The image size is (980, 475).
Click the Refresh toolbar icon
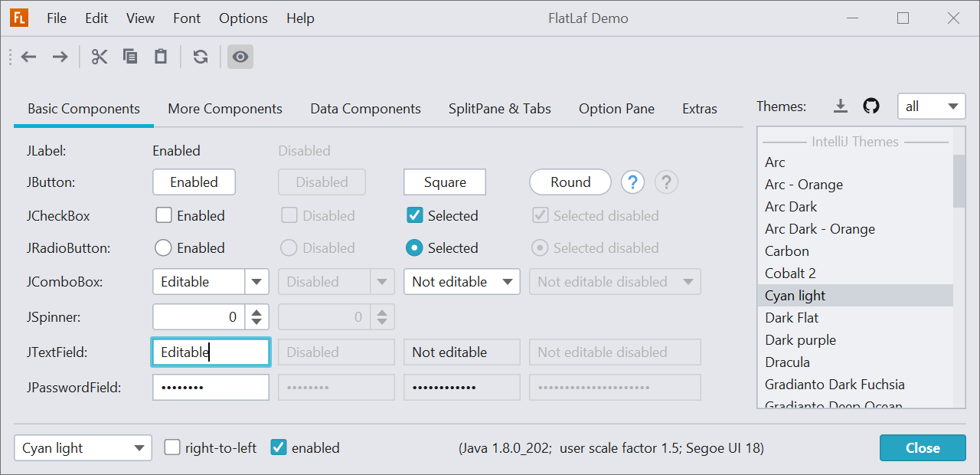(x=201, y=57)
